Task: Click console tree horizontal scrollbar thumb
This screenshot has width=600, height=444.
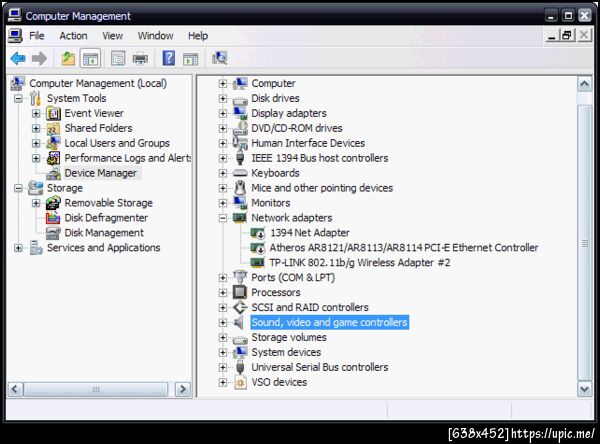Action: (x=96, y=390)
